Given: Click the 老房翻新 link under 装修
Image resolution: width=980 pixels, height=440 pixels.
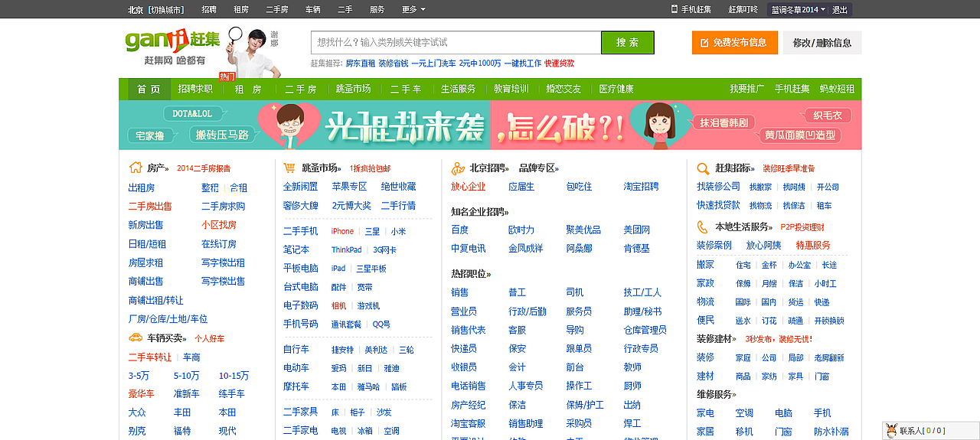Looking at the screenshot, I should tap(829, 357).
